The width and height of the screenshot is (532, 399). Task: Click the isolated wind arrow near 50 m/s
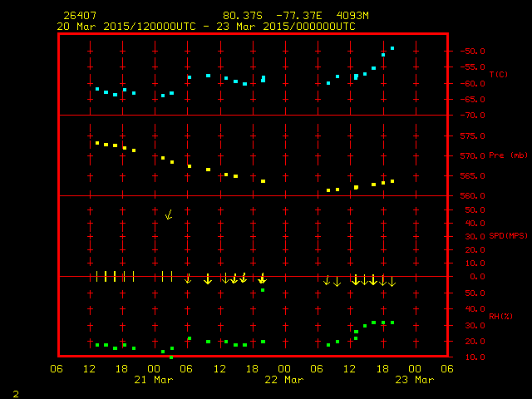169,214
